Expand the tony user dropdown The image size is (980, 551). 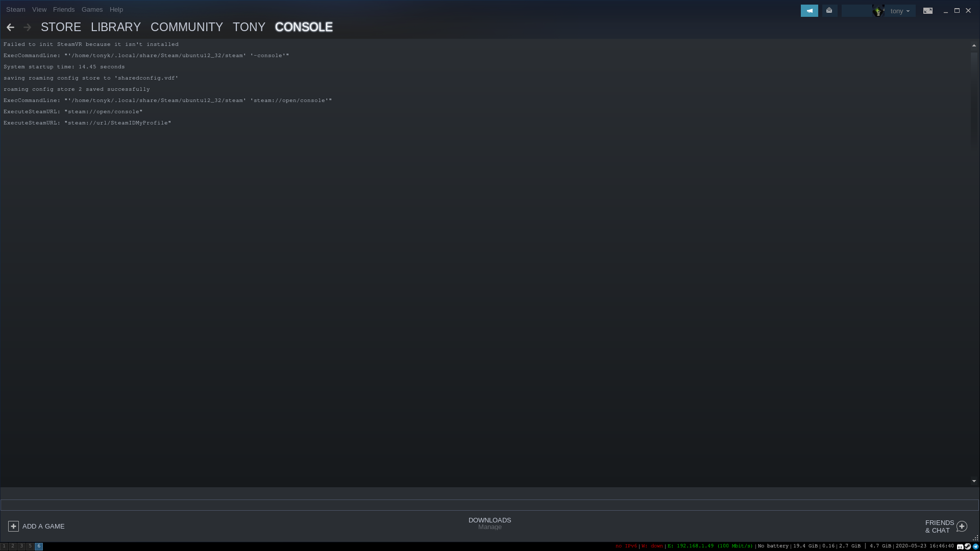point(900,11)
